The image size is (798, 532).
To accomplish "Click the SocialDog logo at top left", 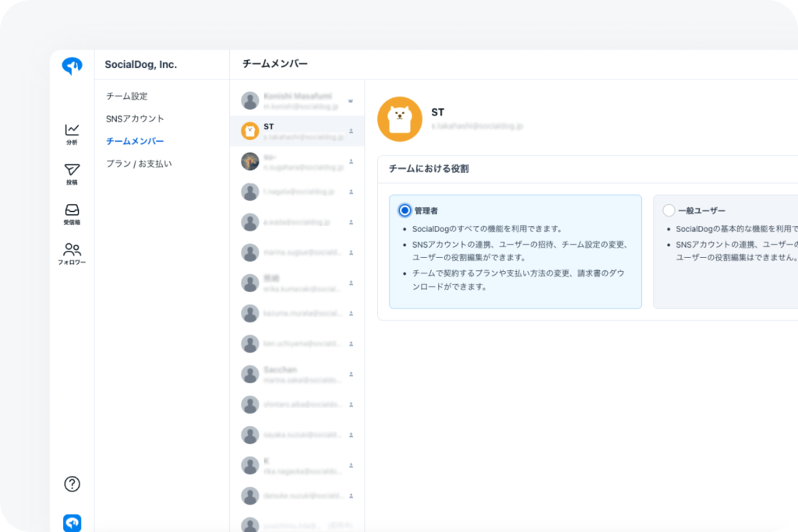I will point(72,67).
